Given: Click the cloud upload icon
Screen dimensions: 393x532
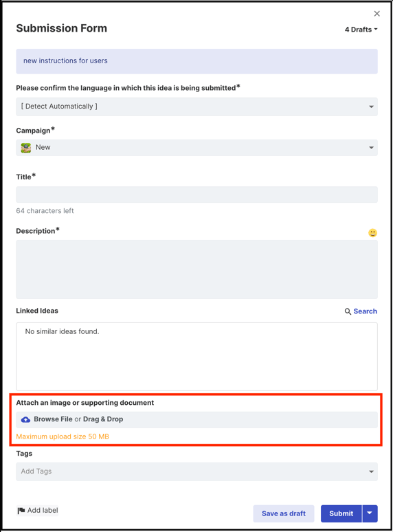Looking at the screenshot, I should tap(25, 420).
